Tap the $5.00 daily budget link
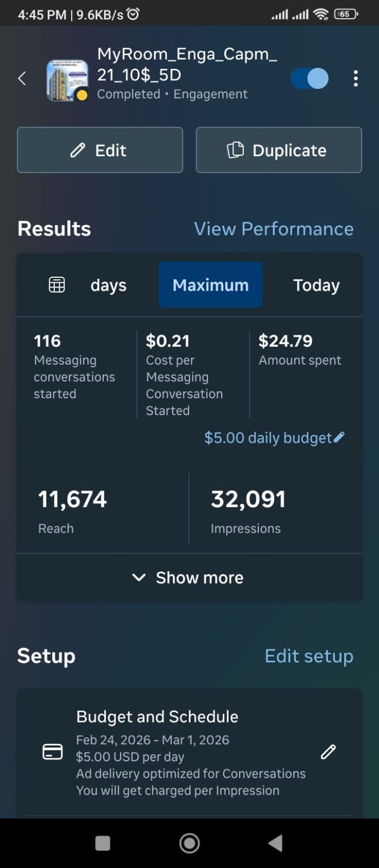379x868 pixels. pos(268,438)
